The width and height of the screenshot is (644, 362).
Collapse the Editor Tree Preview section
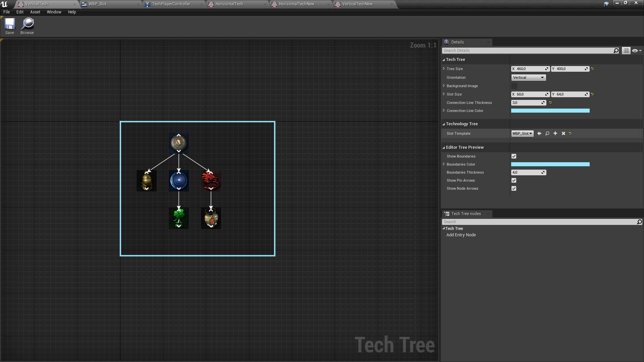(444, 147)
